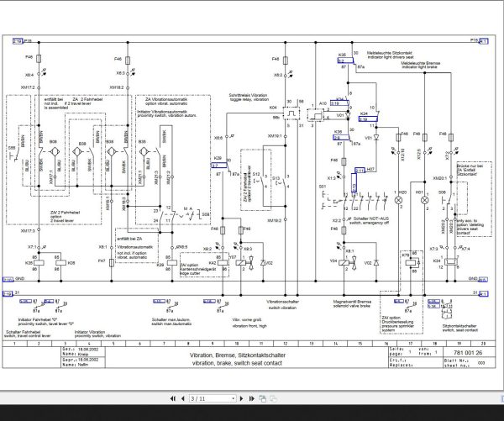Image resolution: width=504 pixels, height=421 pixels.
Task: Click the 'Schalter NOT-AUS' label
Action: (371, 218)
